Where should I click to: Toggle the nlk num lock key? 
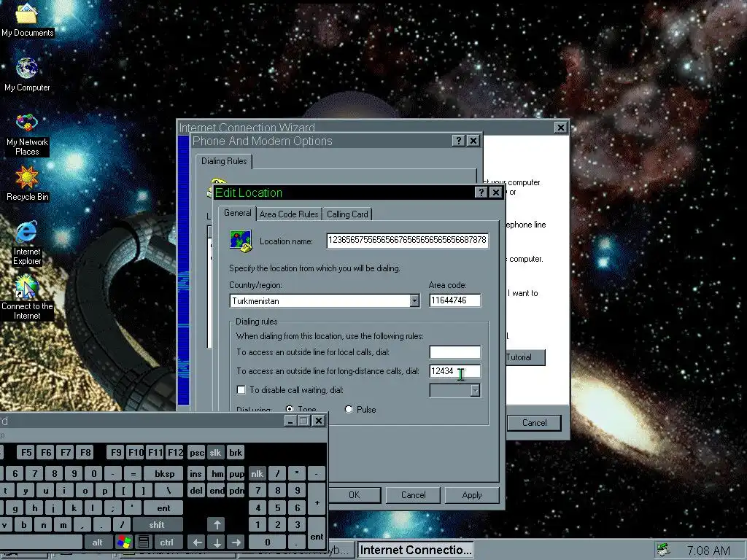[258, 473]
